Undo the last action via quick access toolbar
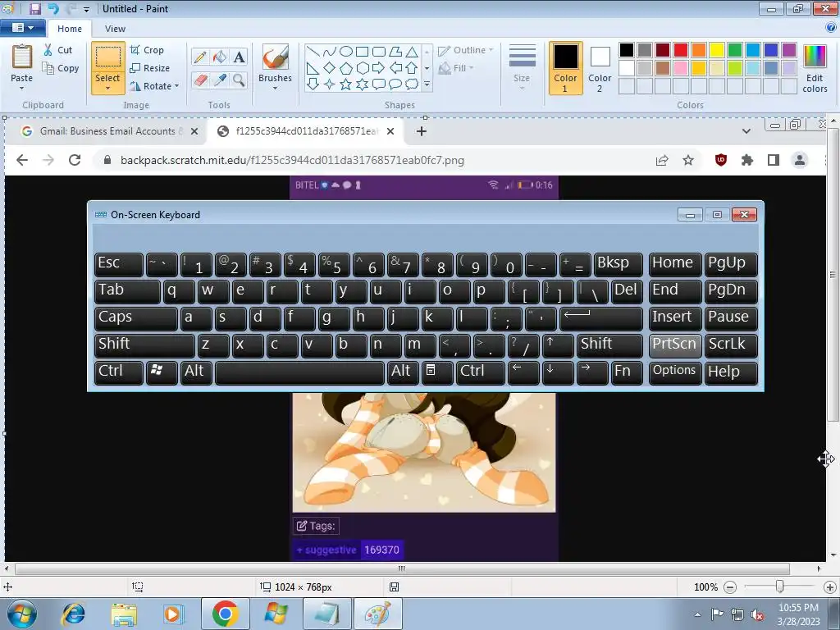This screenshot has height=630, width=840. coord(53,8)
